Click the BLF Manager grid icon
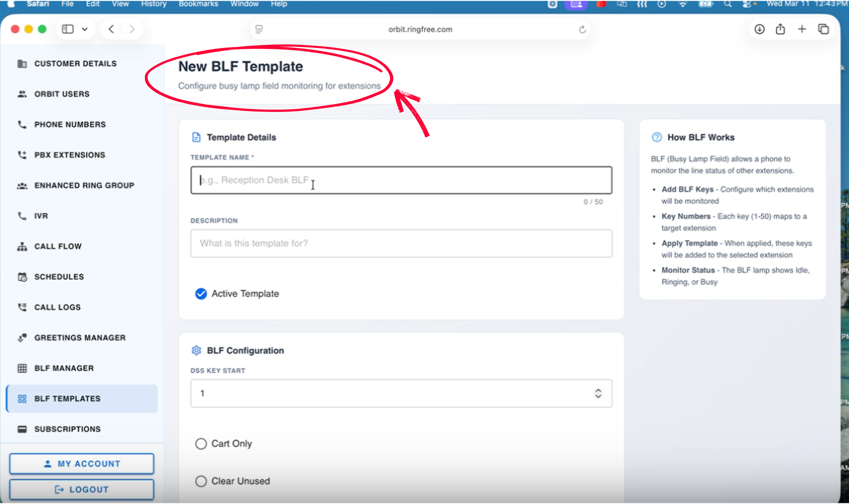 [22, 368]
